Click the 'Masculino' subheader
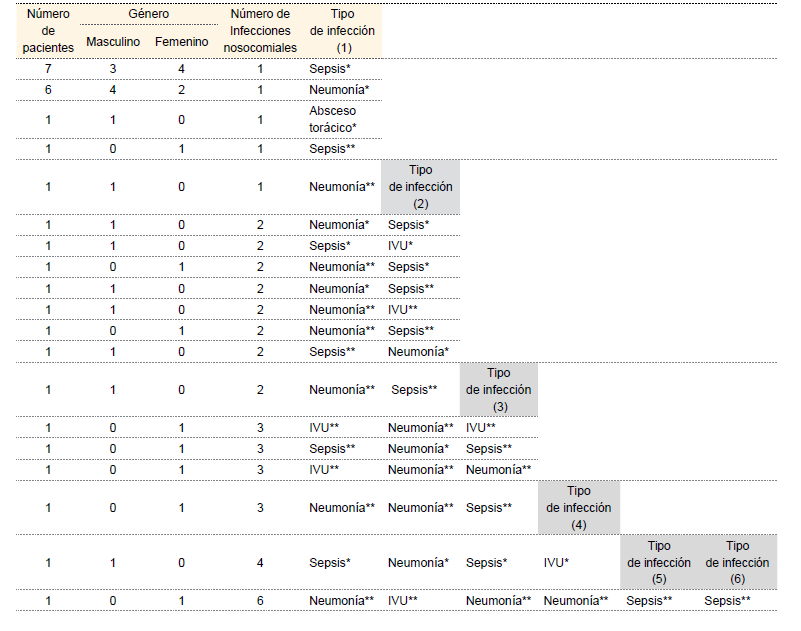 point(112,42)
